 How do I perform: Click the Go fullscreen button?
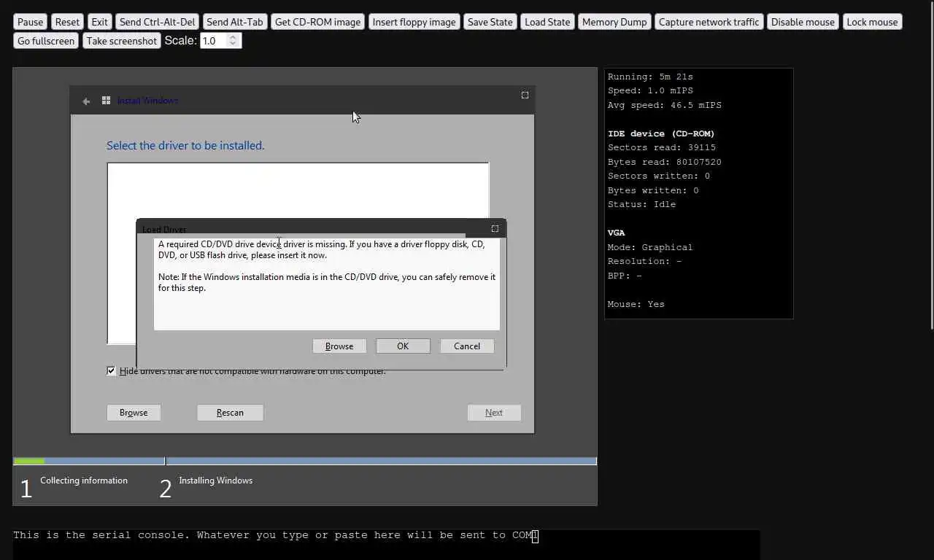pyautogui.click(x=46, y=41)
